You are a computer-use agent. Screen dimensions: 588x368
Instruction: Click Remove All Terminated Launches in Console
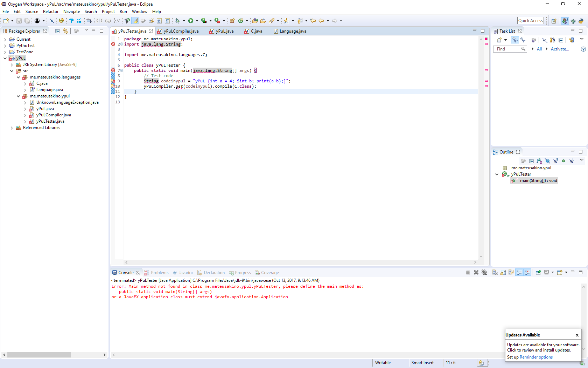click(484, 272)
